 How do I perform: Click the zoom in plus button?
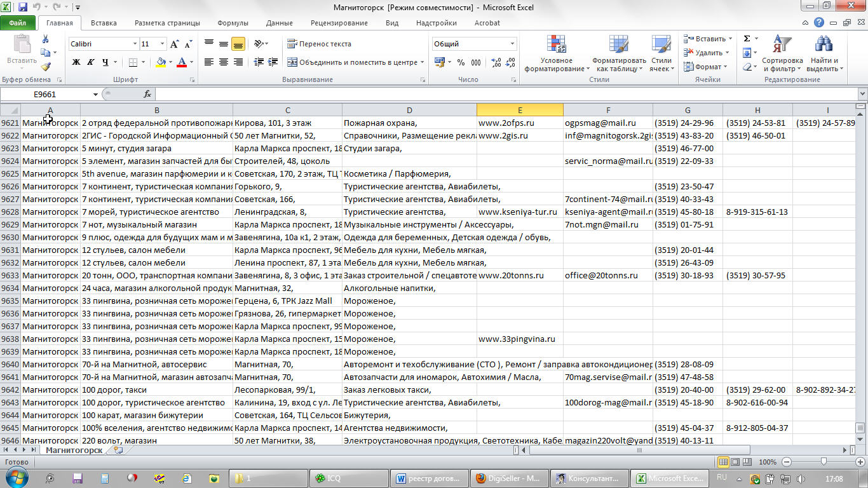(860, 462)
